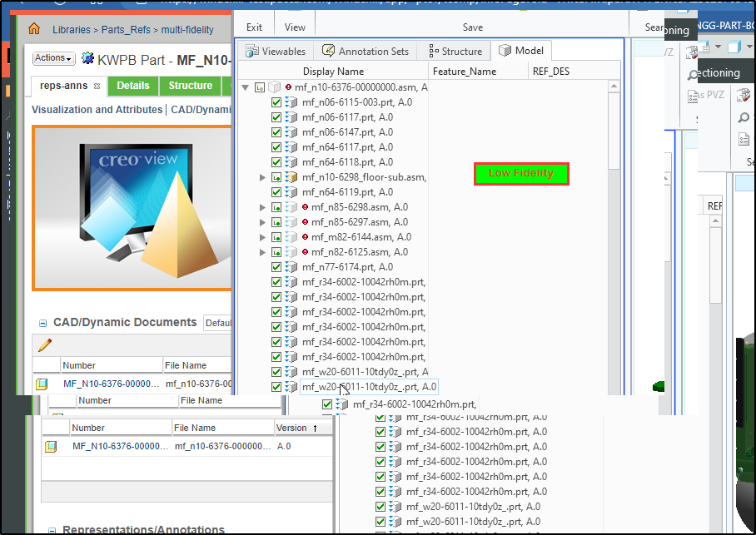The image size is (756, 535).
Task: Toggle the mf_n77-6174.prt visibility checkbox
Action: 276,267
